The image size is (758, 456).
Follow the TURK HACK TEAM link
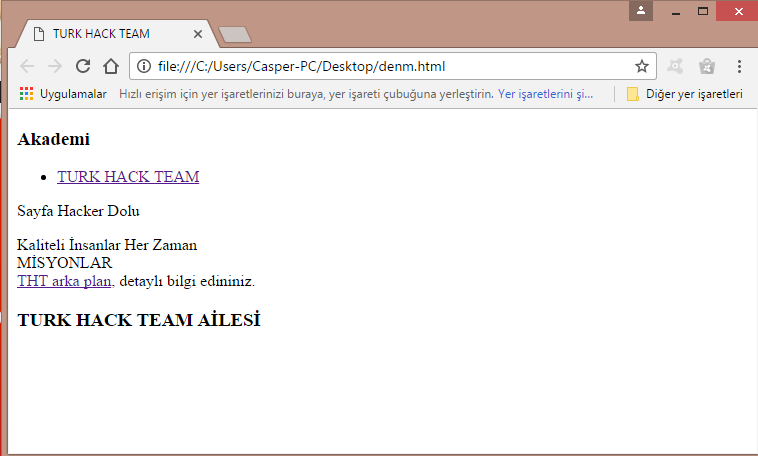point(128,177)
